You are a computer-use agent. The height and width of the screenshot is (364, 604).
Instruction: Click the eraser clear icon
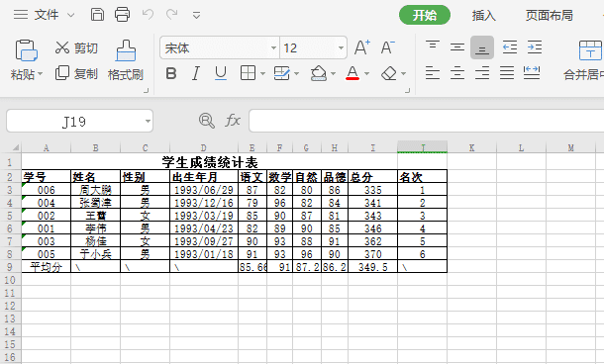[389, 73]
